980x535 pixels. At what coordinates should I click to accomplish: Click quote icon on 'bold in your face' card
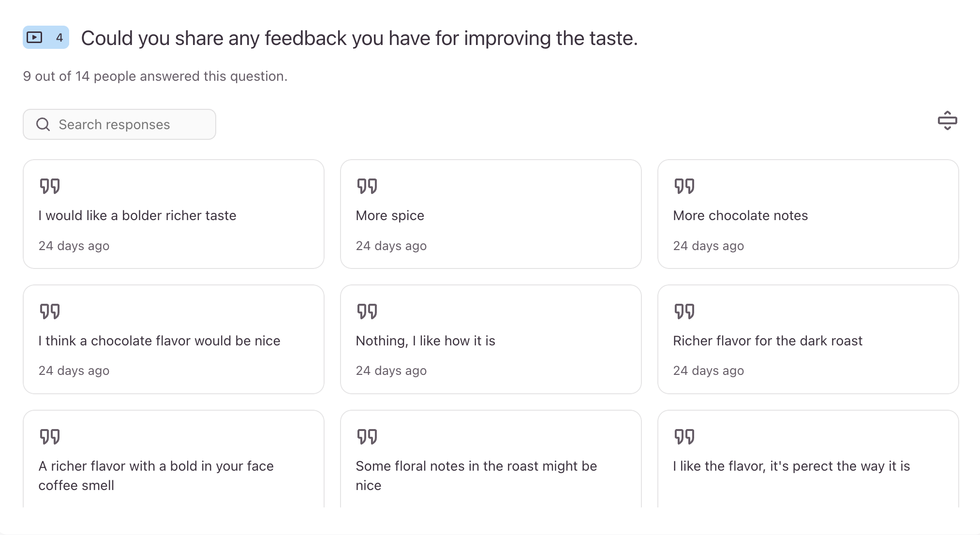(x=49, y=437)
